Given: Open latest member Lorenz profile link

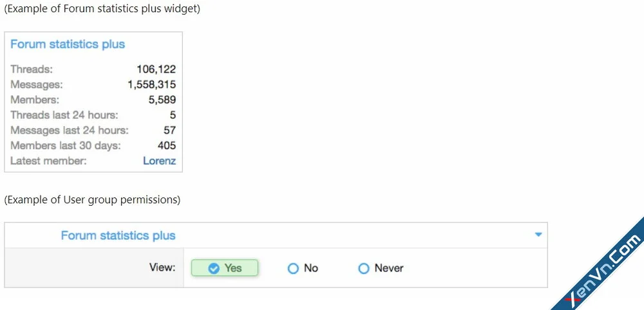Looking at the screenshot, I should 159,161.
